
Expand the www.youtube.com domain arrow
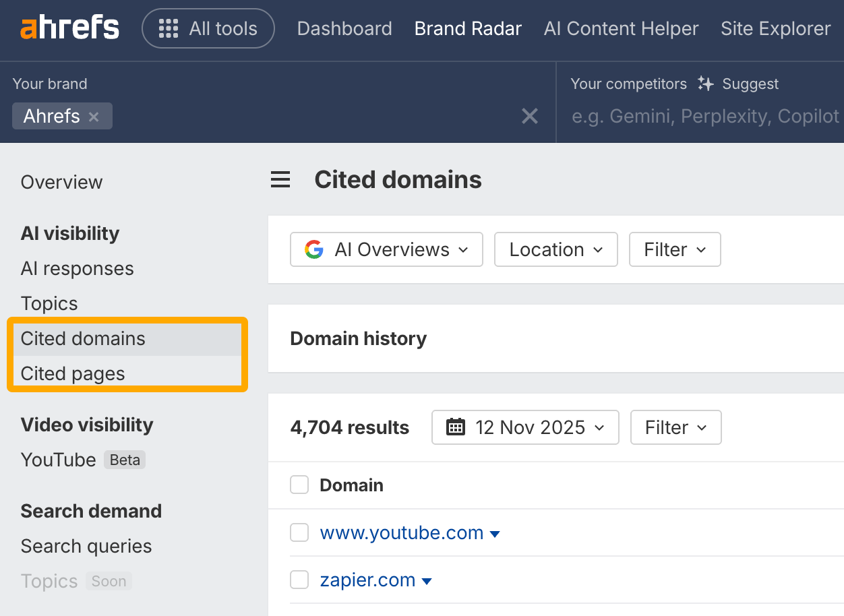point(495,534)
